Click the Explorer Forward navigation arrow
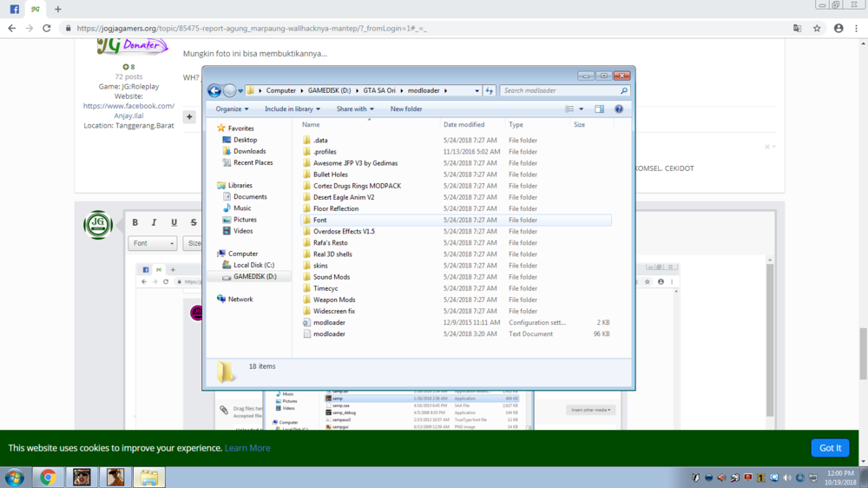This screenshot has height=488, width=868. [229, 90]
